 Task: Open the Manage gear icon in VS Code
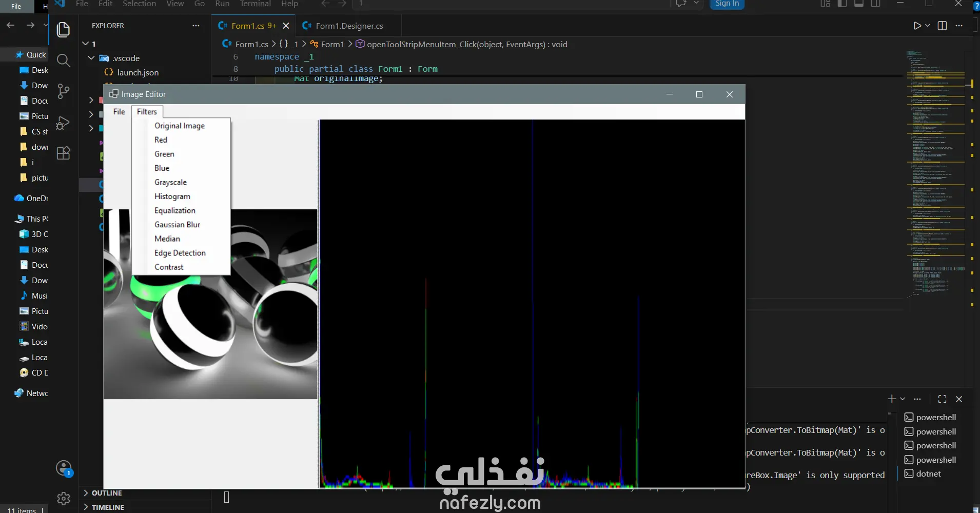pyautogui.click(x=64, y=498)
